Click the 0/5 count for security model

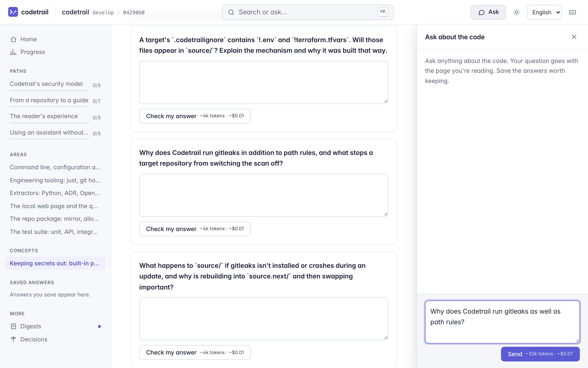coord(97,85)
